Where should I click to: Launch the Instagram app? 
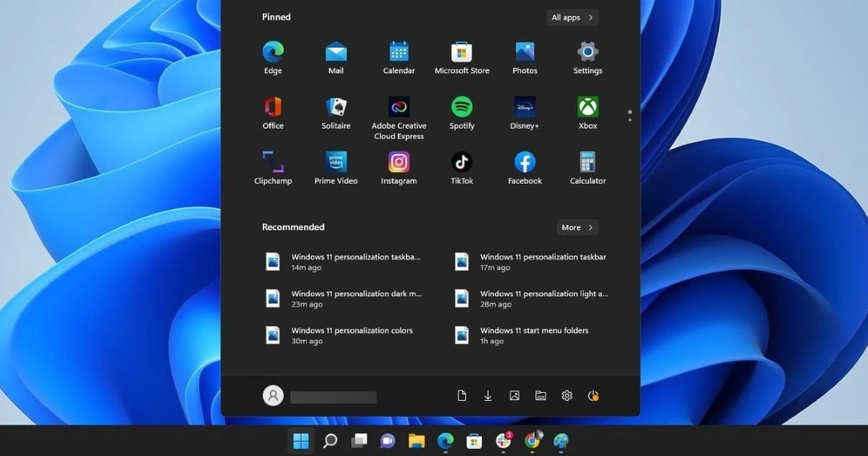pos(399,167)
